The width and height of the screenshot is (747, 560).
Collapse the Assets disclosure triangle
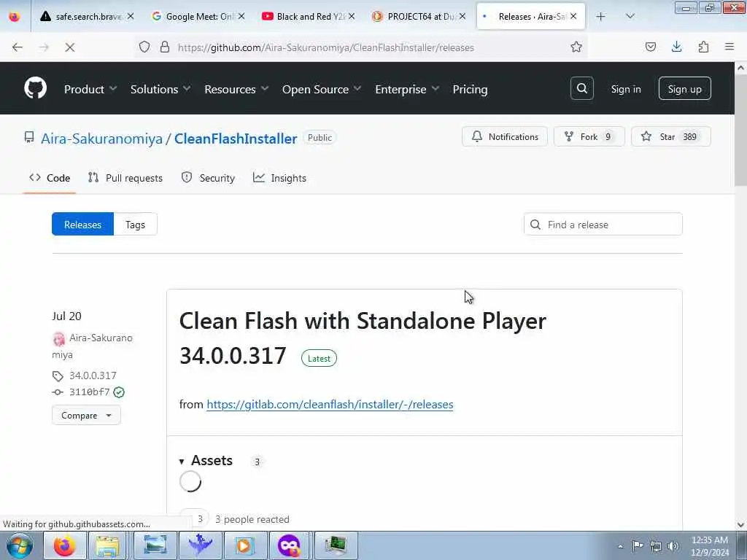tap(182, 462)
